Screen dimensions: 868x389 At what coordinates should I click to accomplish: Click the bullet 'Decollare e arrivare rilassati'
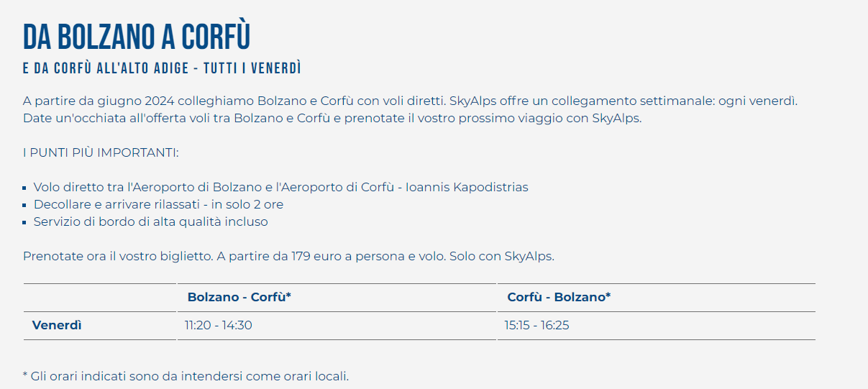pyautogui.click(x=158, y=204)
